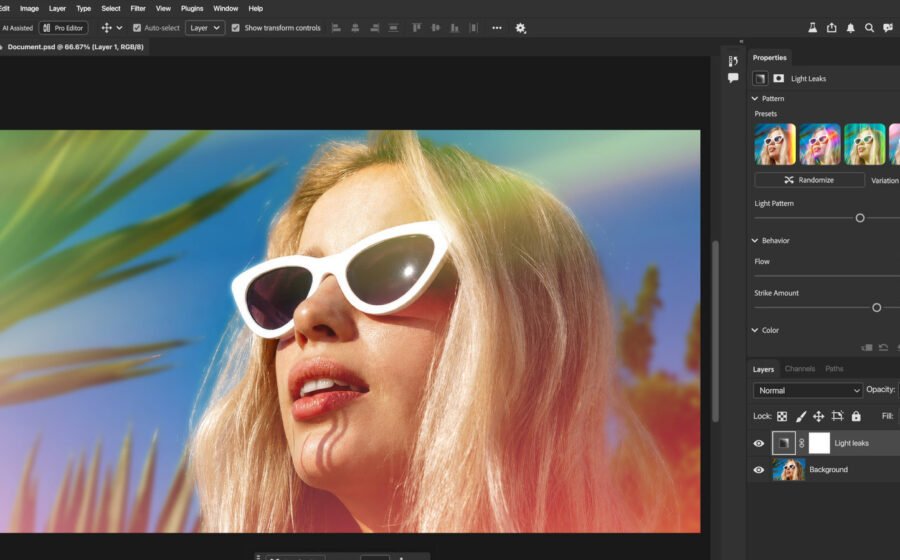Open the gear settings icon in options bar
The image size is (900, 560).
point(521,28)
